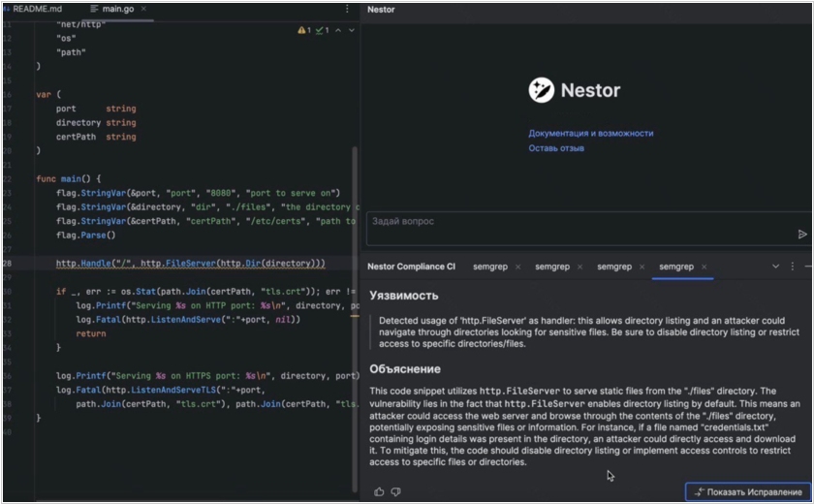Close the active fourth semgrep tab
Image resolution: width=814 pixels, height=504 pixels.
click(704, 267)
